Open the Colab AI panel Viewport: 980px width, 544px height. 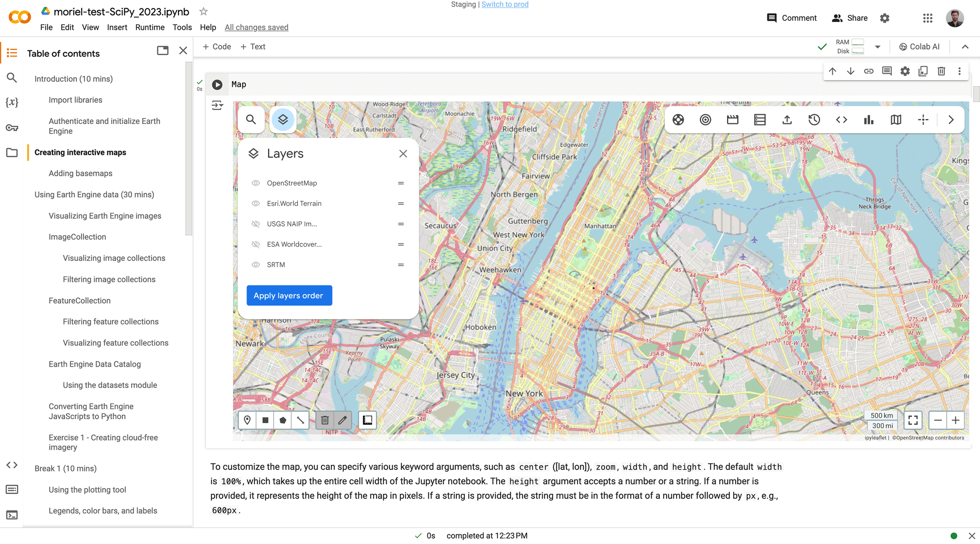click(x=920, y=47)
